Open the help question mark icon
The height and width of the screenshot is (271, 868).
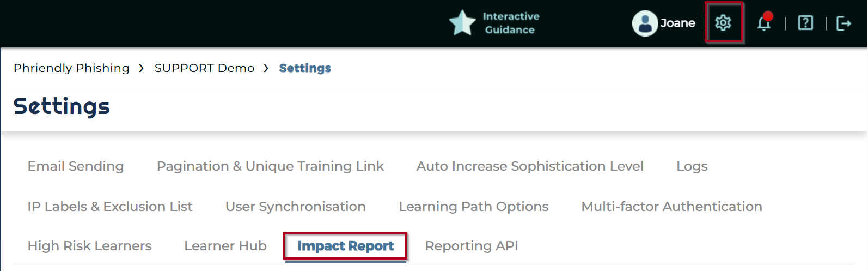point(805,23)
